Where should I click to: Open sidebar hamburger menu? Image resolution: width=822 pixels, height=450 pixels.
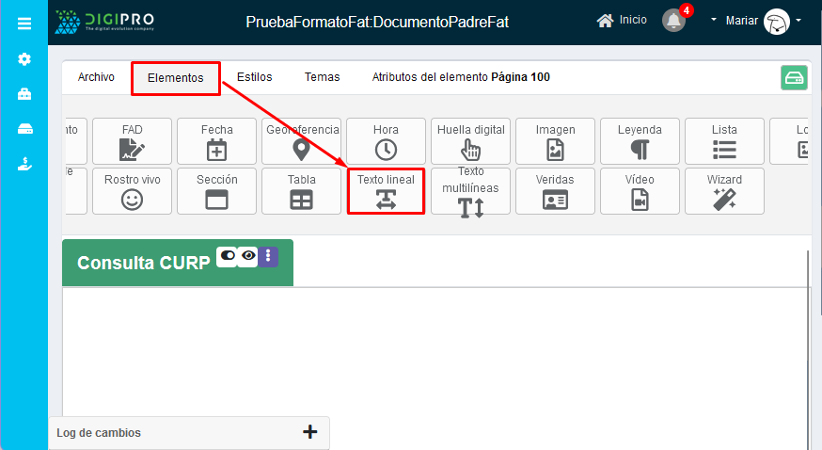pyautogui.click(x=24, y=23)
